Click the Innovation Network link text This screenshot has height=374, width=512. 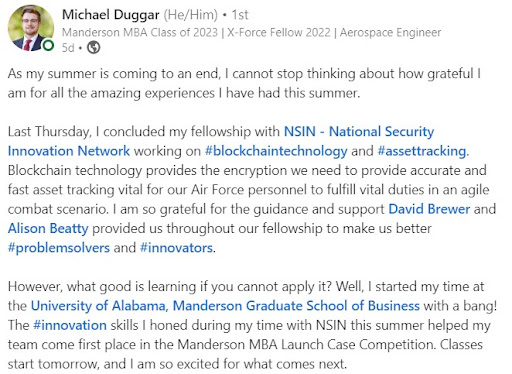pyautogui.click(x=69, y=151)
